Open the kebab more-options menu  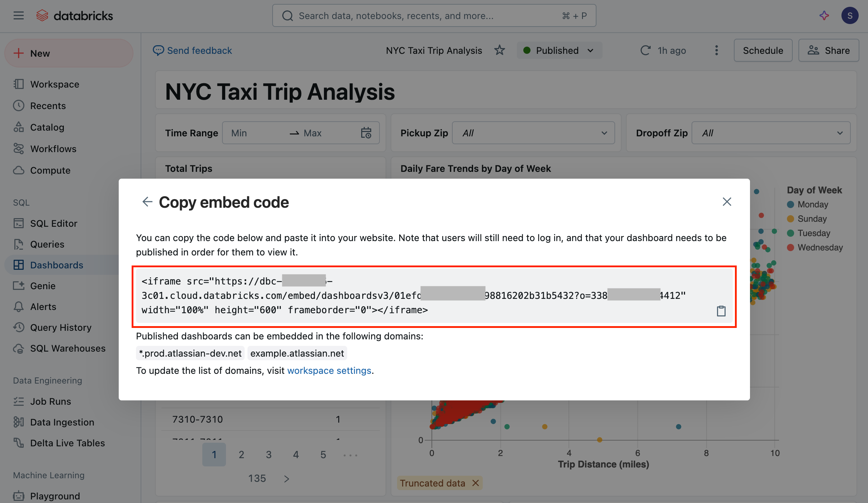716,50
